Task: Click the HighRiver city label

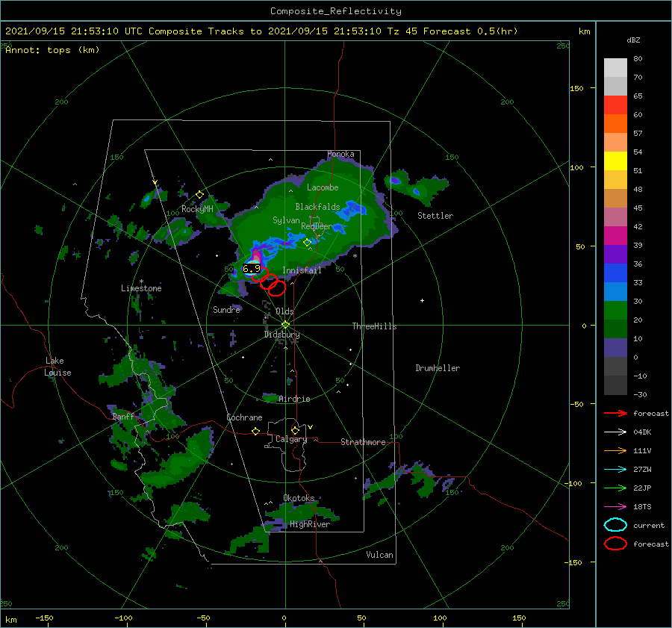Action: (x=310, y=524)
